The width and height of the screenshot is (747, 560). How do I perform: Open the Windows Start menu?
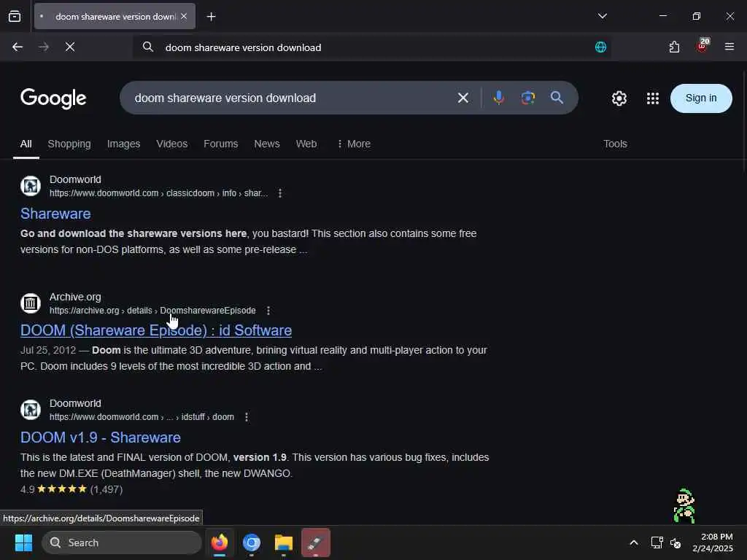(23, 542)
